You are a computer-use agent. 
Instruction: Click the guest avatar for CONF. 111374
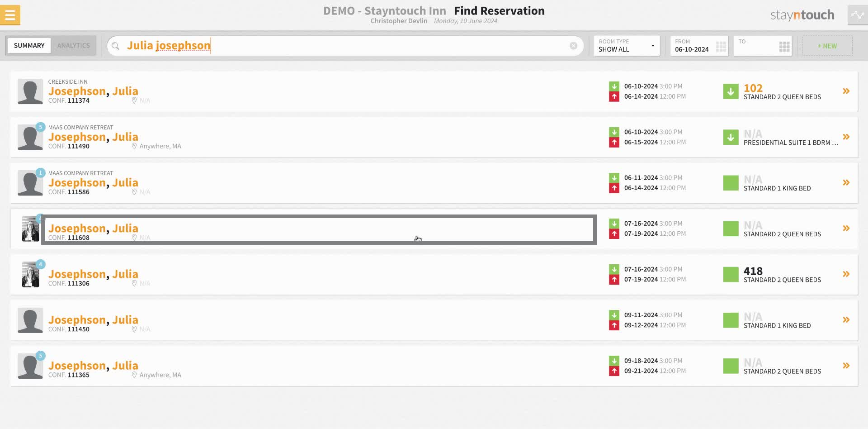tap(30, 91)
